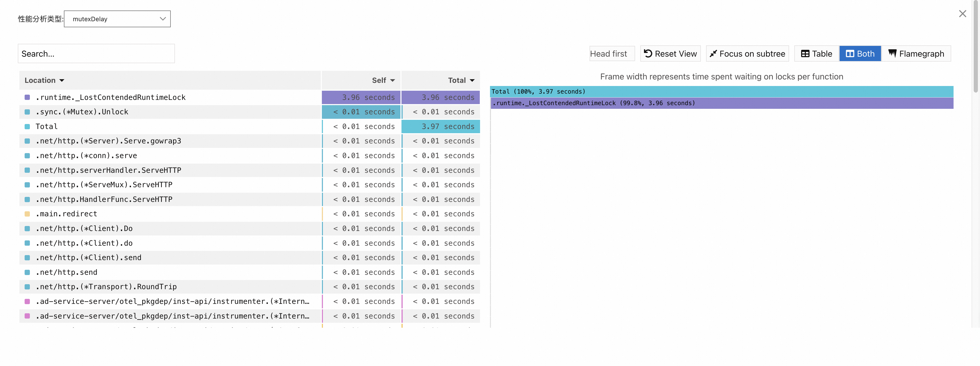The image size is (980, 366).
Task: Click Focus on subtree button
Action: 747,54
